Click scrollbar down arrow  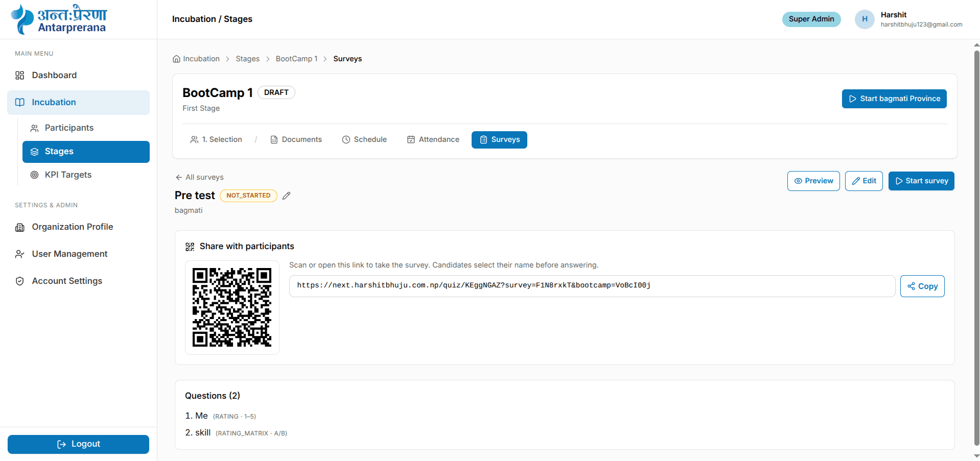pos(976,456)
